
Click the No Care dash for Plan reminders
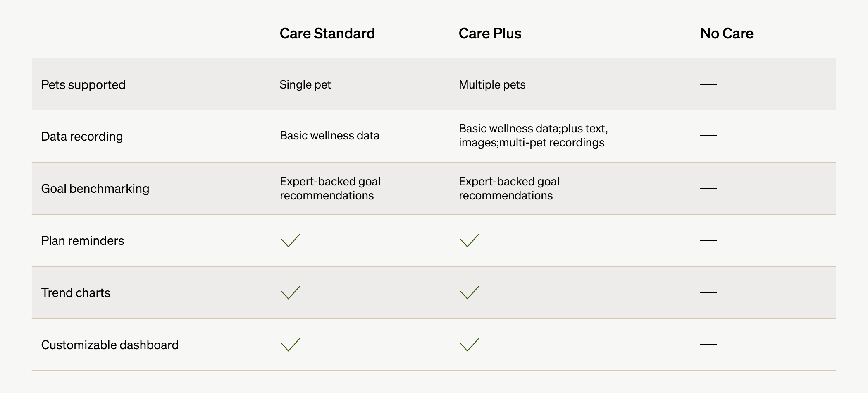708,240
